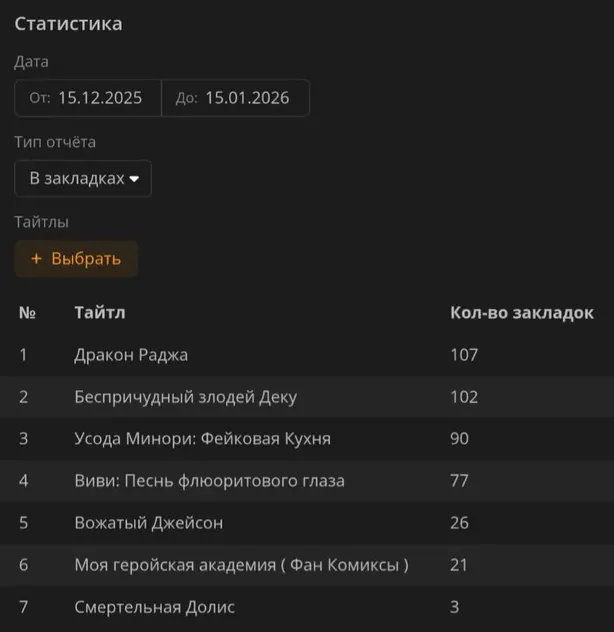This screenshot has width=614, height=632.
Task: Open the title 'Смертельная Долис'
Action: coord(154,607)
